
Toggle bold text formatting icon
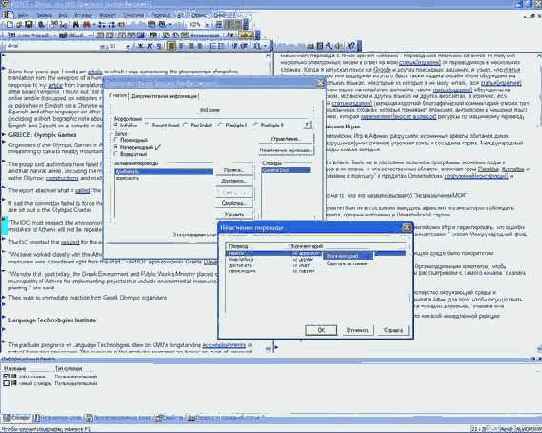click(x=140, y=46)
